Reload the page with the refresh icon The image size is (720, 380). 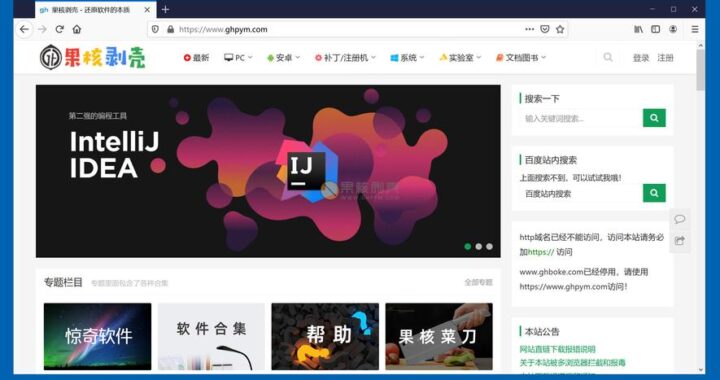(x=60, y=29)
